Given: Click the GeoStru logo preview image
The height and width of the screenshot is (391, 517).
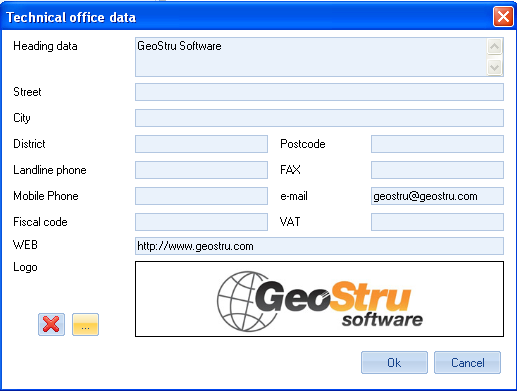Looking at the screenshot, I should pos(319,299).
